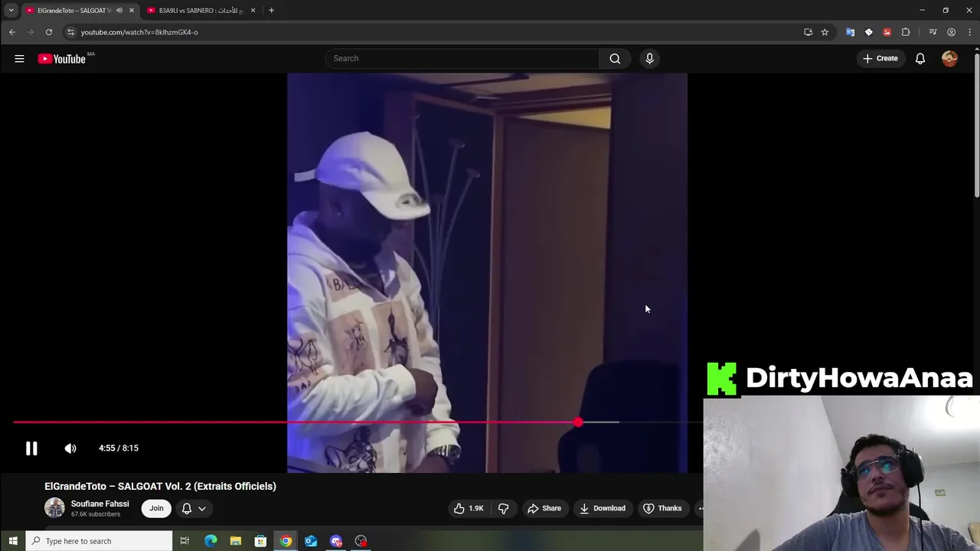Reload the page

coord(49,32)
